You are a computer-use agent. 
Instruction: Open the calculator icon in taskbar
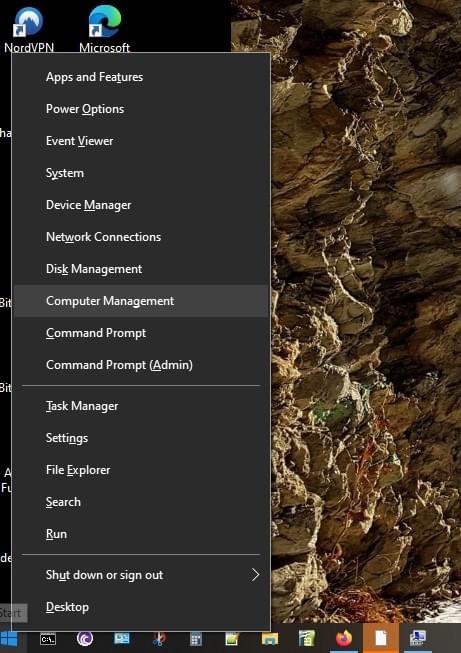196,639
